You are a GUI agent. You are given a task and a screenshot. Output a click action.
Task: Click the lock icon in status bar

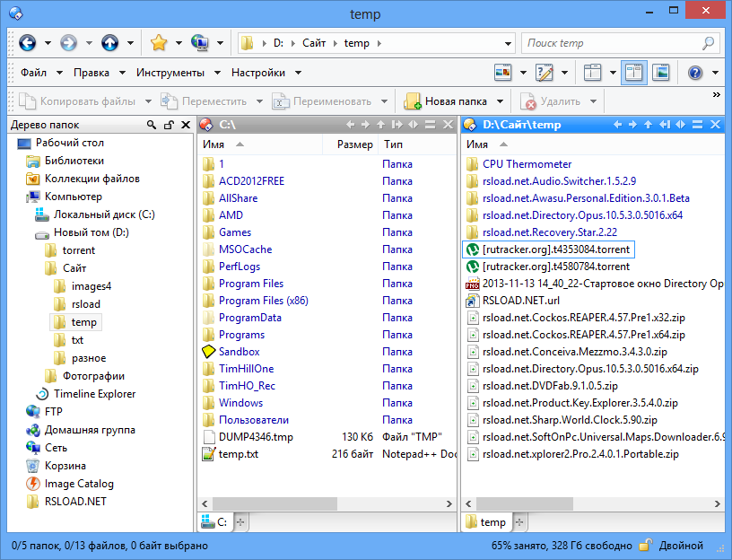coord(644,545)
